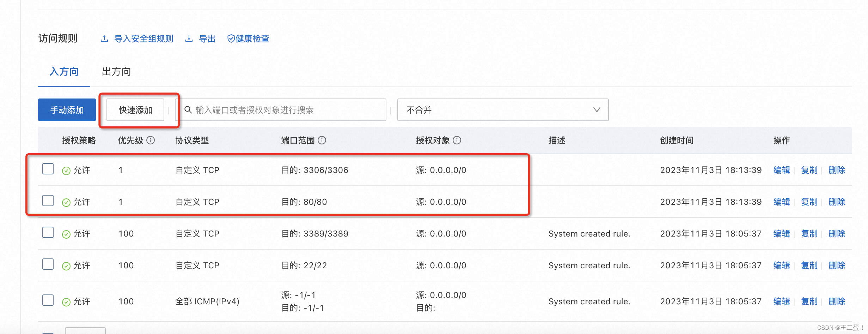Click the 快速添加 button

[135, 110]
